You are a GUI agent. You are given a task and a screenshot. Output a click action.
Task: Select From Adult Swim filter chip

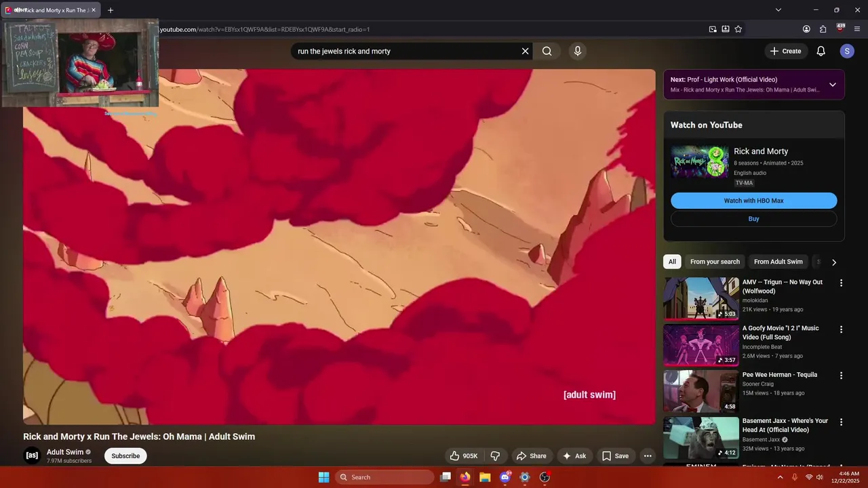click(778, 262)
